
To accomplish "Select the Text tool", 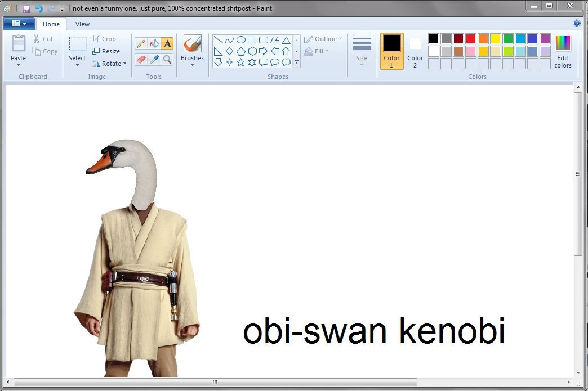I will (x=167, y=44).
